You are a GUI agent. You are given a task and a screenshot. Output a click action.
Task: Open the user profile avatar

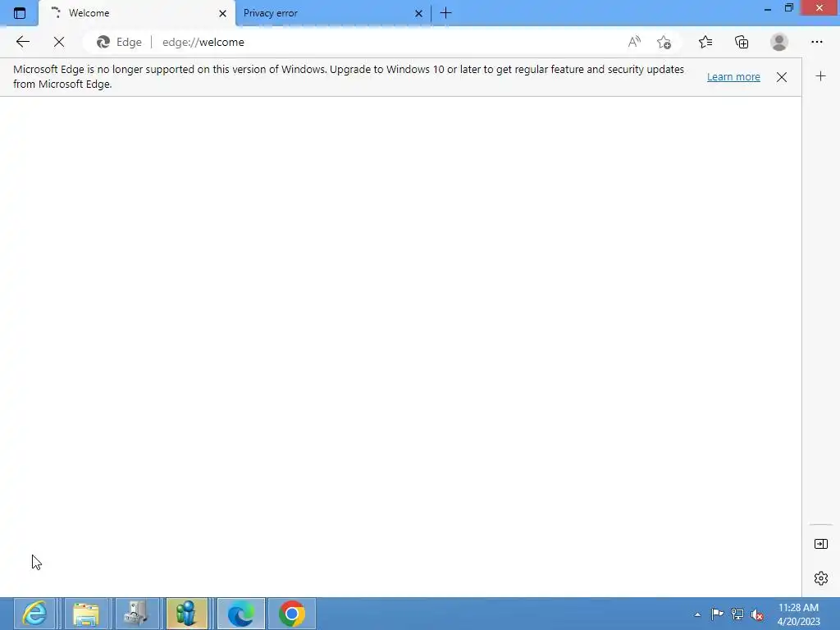779,42
